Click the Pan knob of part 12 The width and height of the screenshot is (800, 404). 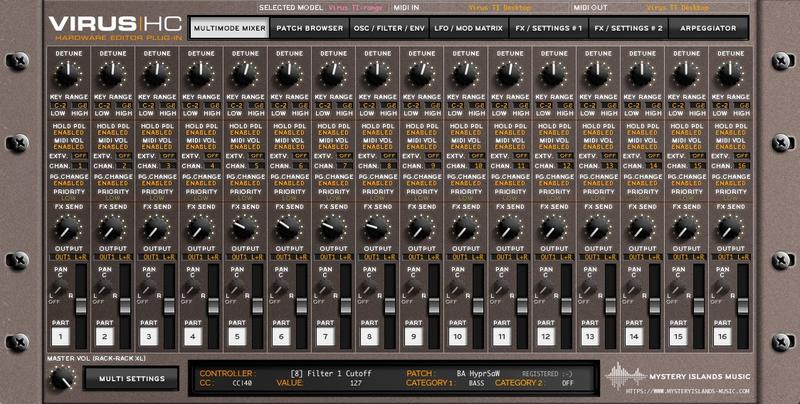click(x=544, y=289)
